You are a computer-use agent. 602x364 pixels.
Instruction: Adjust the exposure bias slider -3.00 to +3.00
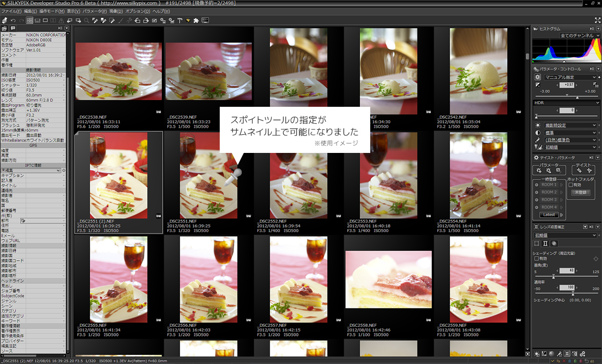[x=567, y=96]
